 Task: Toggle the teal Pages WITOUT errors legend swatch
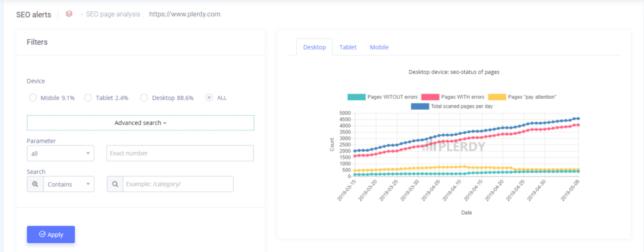pyautogui.click(x=356, y=96)
